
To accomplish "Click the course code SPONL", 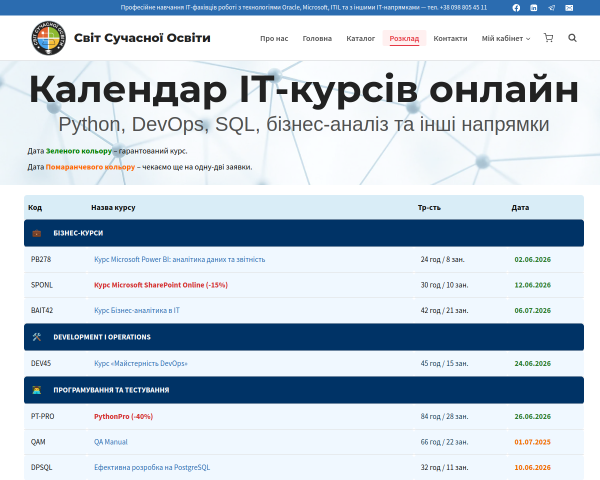I will pyautogui.click(x=42, y=285).
